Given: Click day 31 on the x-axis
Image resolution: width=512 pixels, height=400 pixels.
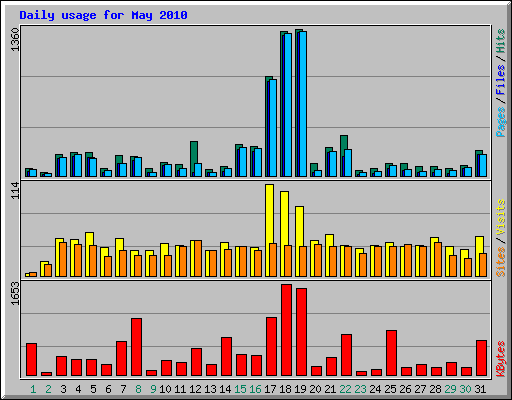Looking at the screenshot, I should click(480, 389).
